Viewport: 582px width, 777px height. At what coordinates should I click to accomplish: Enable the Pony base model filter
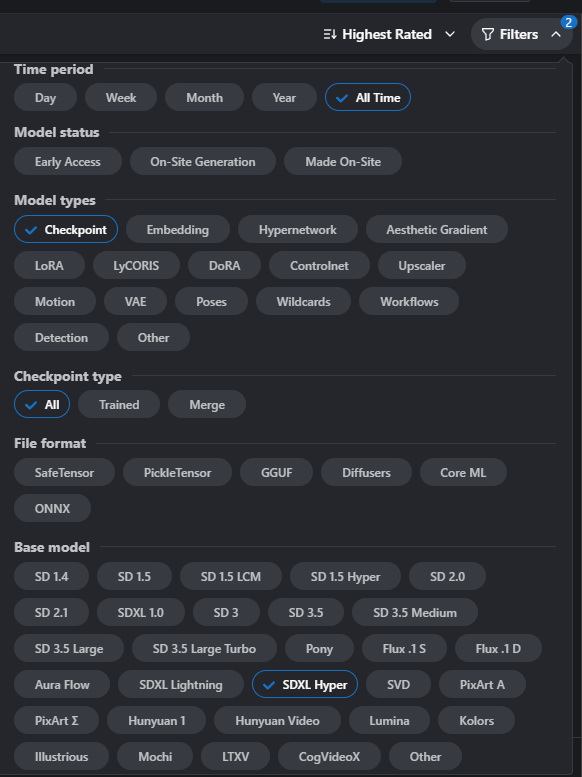pos(319,649)
